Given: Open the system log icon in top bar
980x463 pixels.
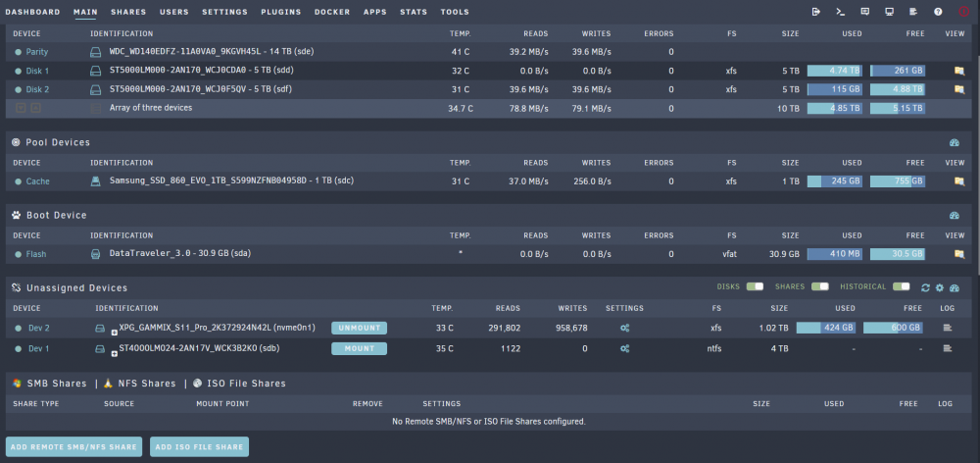Looking at the screenshot, I should [x=913, y=11].
